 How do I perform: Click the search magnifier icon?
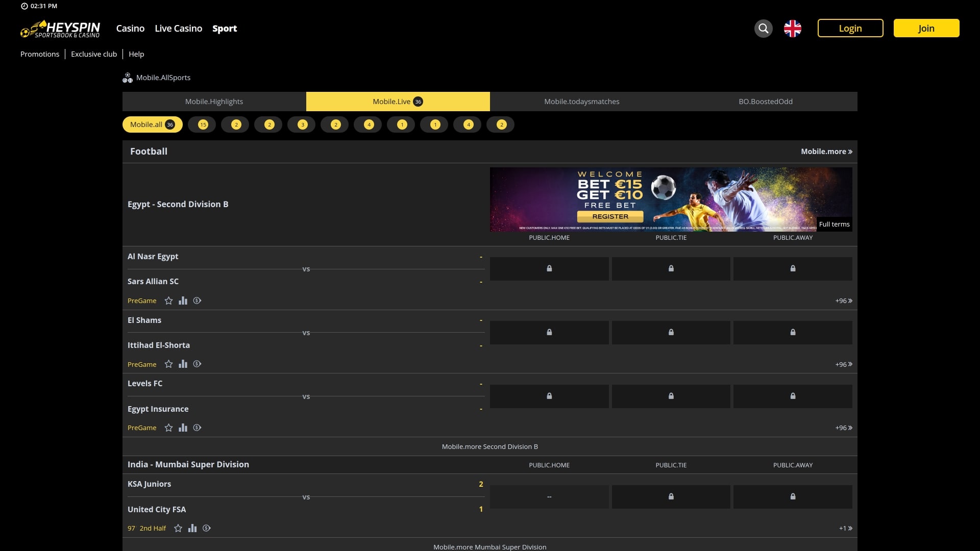(x=763, y=29)
